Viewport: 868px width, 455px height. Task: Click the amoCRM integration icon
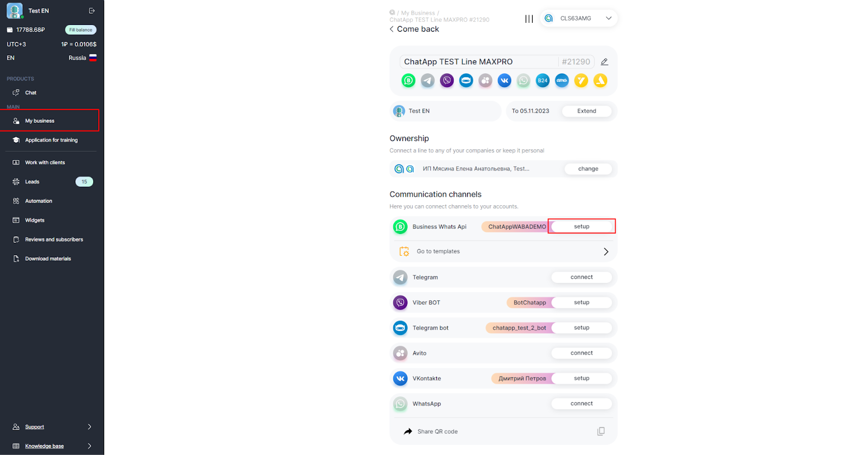coord(562,80)
